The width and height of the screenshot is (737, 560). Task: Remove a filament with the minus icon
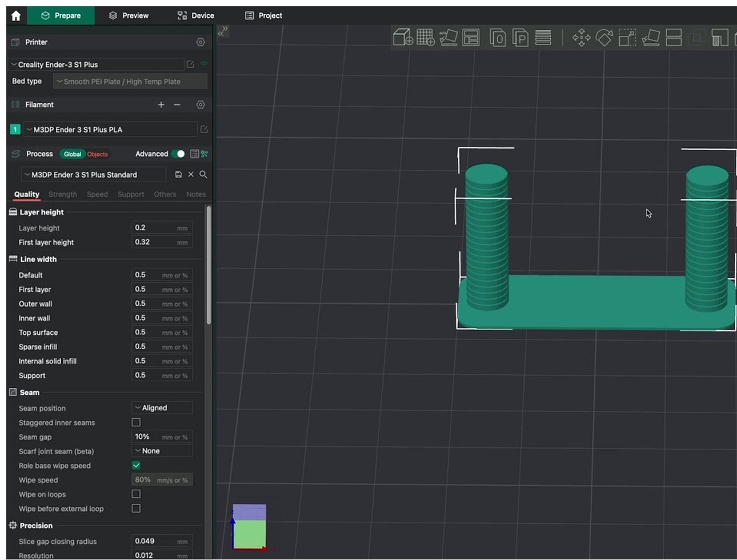[x=177, y=105]
